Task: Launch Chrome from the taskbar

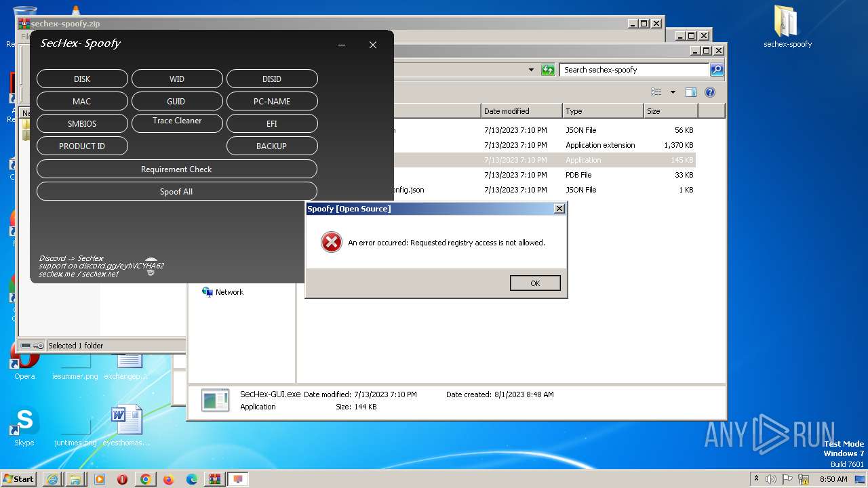Action: [146, 479]
